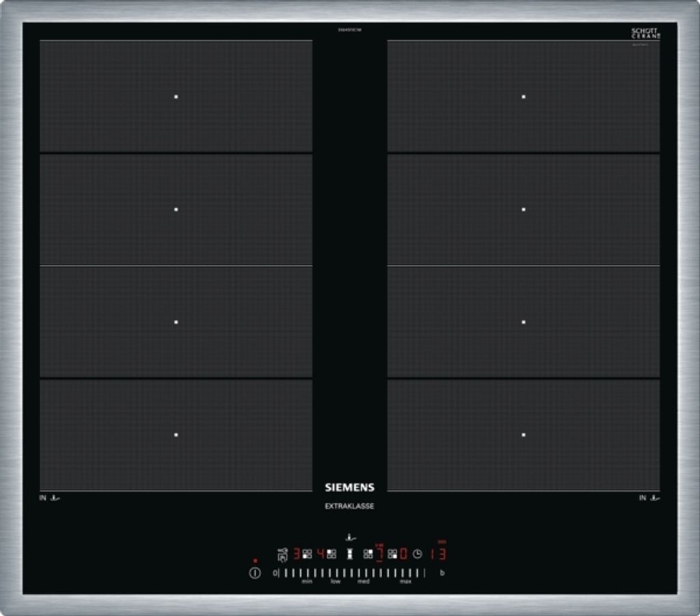Set the power slider to 'med'
Viewport: 700px width, 616px height.
point(364,574)
